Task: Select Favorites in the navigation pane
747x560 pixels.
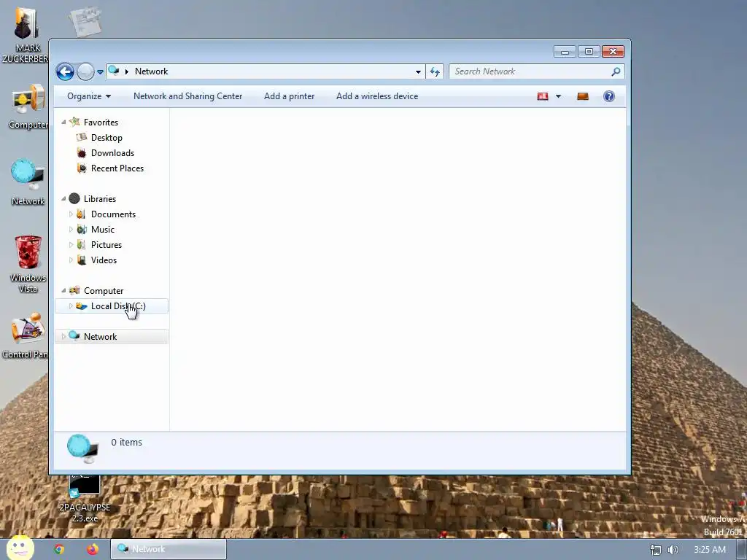Action: coord(101,122)
